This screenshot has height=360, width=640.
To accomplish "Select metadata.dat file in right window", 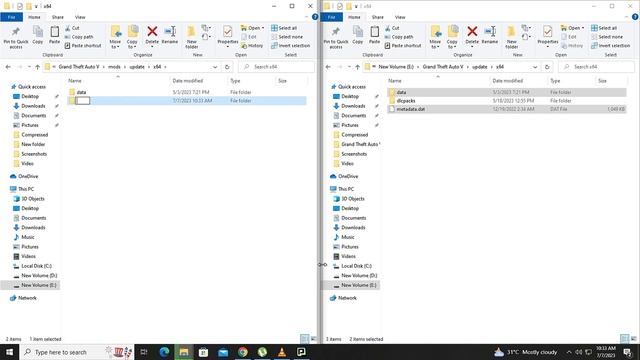I will (507, 109).
